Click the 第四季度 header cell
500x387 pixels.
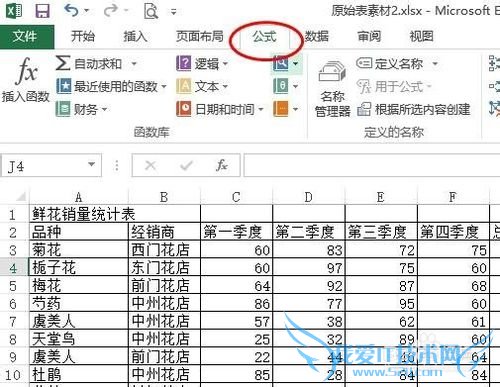pos(453,232)
